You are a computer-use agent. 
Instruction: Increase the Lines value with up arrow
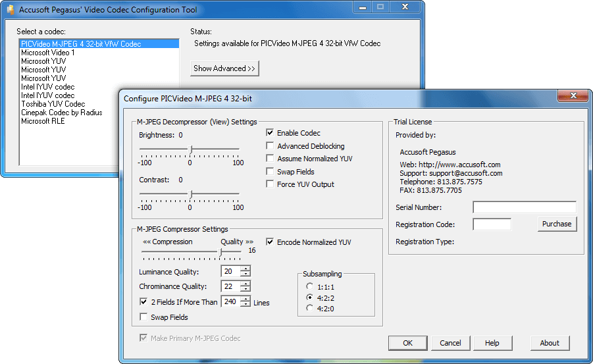click(x=246, y=299)
